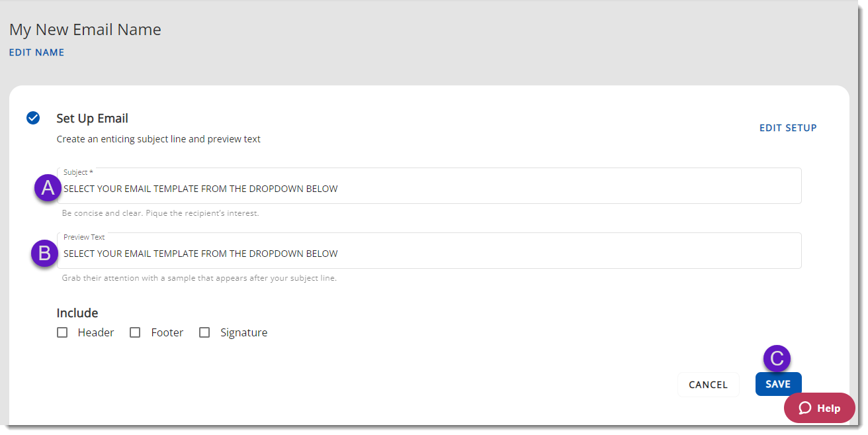Click the 'Grab their attention' hint text

coord(199,278)
